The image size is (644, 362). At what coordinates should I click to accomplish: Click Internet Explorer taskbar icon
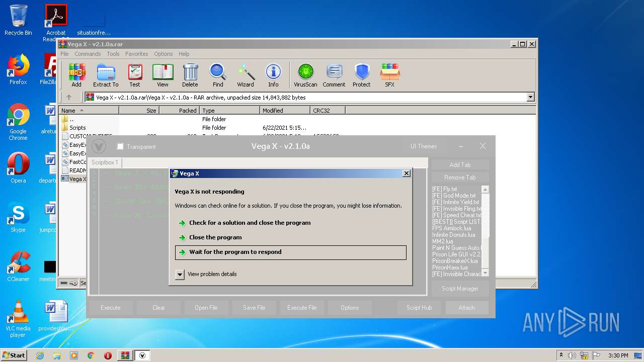click(x=40, y=355)
